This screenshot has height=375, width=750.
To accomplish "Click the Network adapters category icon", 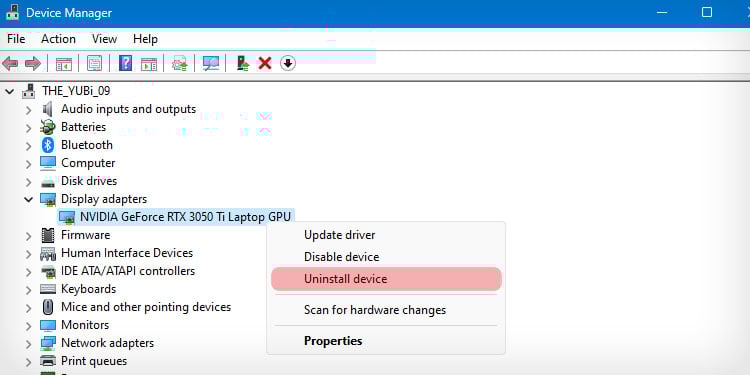I will [47, 343].
